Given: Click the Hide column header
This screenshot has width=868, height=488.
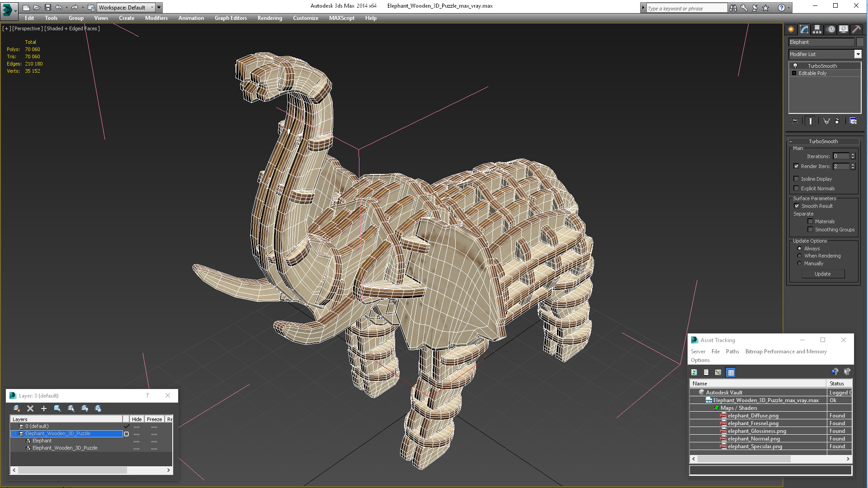Looking at the screenshot, I should click(x=137, y=419).
